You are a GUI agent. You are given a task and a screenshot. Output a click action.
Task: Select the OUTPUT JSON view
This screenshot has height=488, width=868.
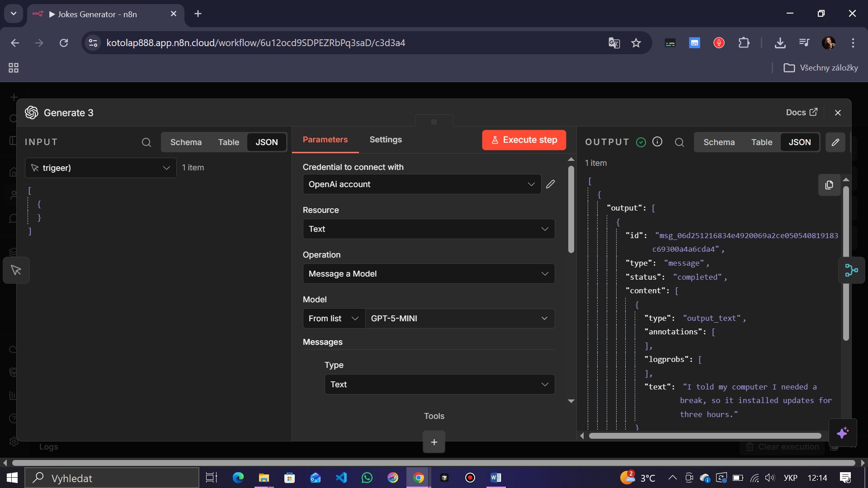(x=800, y=142)
